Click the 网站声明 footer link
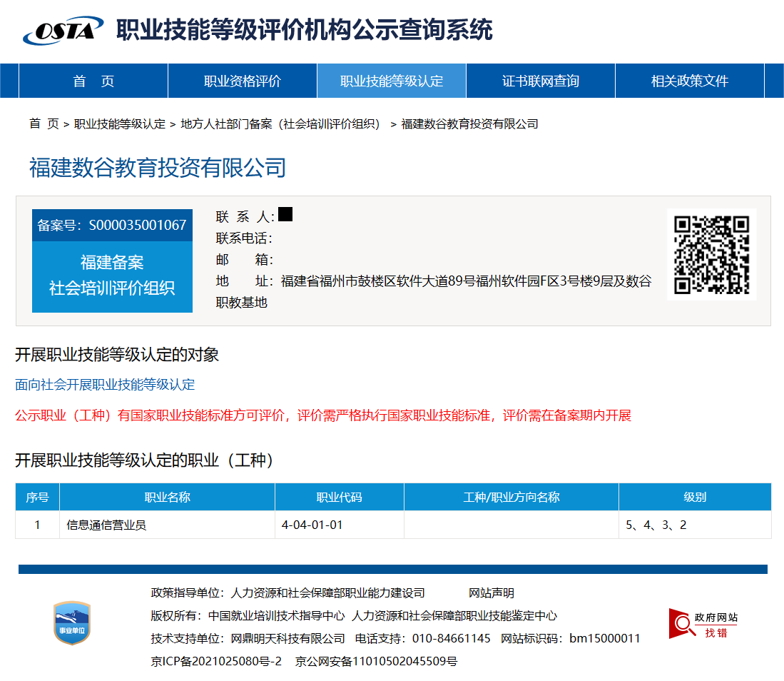Screen dimensions: 784x681 (x=491, y=593)
